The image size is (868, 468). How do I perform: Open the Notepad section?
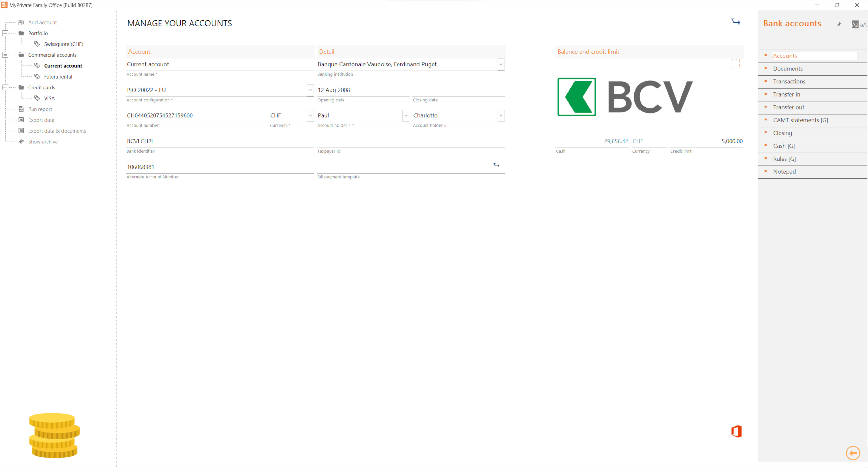(x=785, y=172)
